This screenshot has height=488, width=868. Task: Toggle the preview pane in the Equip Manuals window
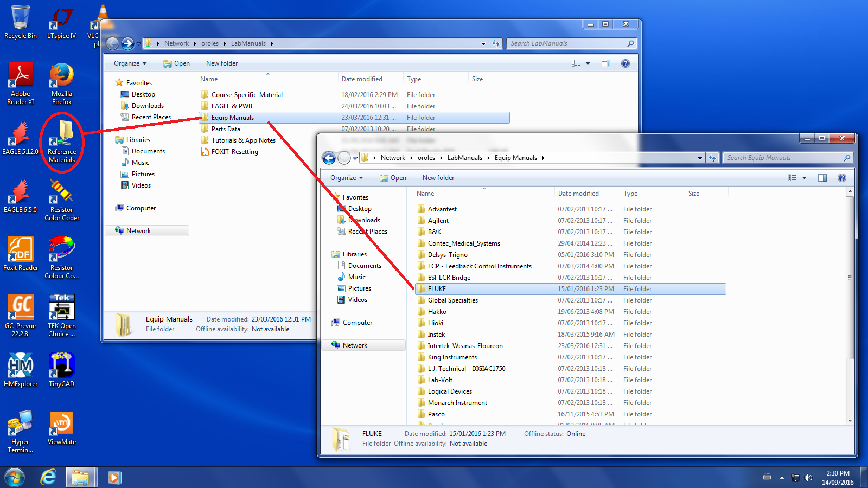click(x=822, y=178)
